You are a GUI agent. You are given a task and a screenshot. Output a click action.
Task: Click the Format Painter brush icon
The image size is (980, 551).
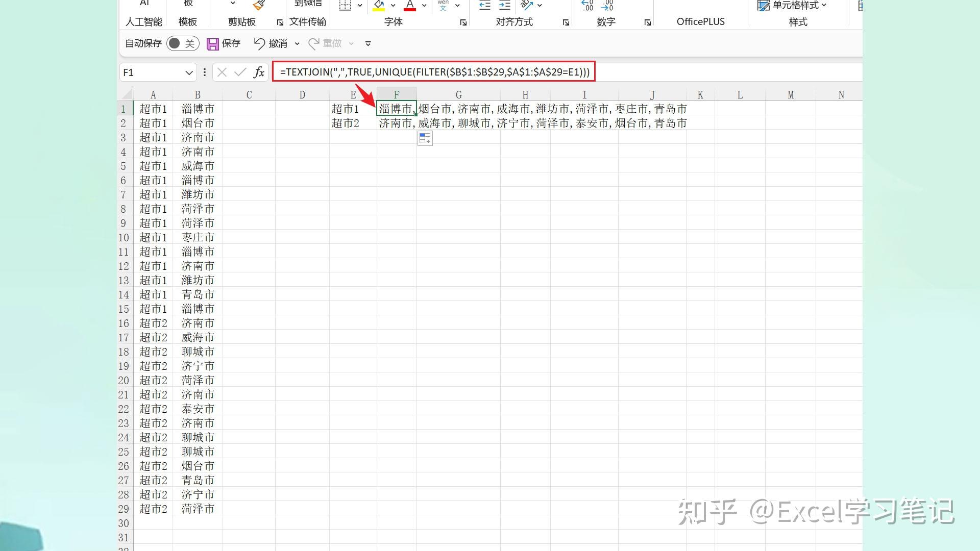tap(259, 5)
